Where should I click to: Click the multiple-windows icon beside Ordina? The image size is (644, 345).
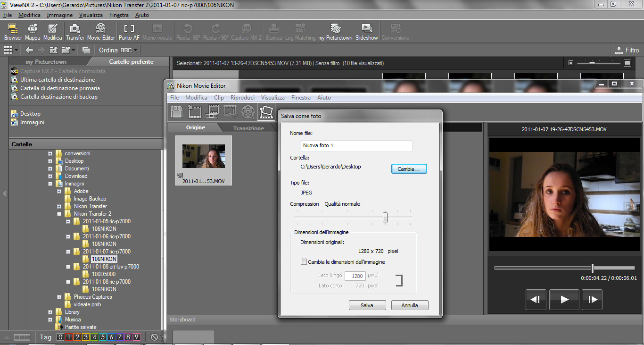point(86,50)
